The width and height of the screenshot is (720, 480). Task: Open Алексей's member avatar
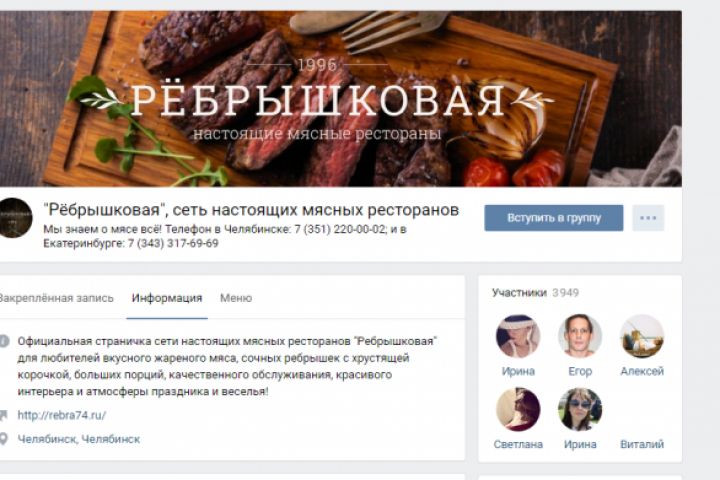click(641, 336)
